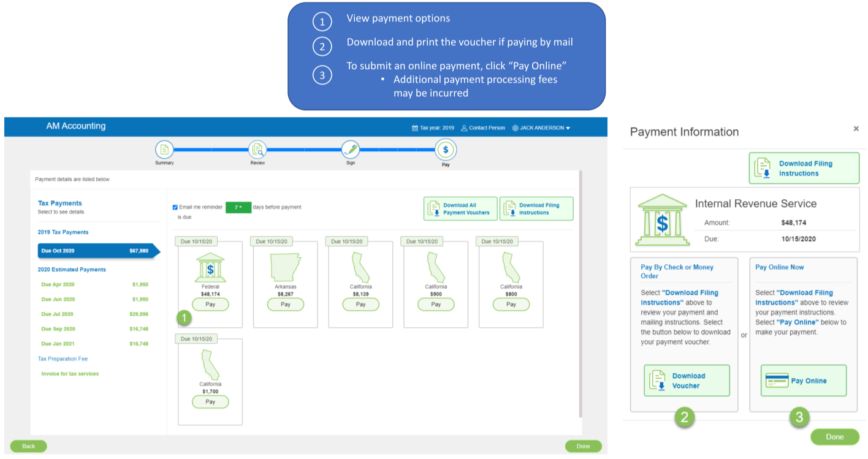
Task: Click the Tax Preparation Fee label
Action: (x=62, y=358)
